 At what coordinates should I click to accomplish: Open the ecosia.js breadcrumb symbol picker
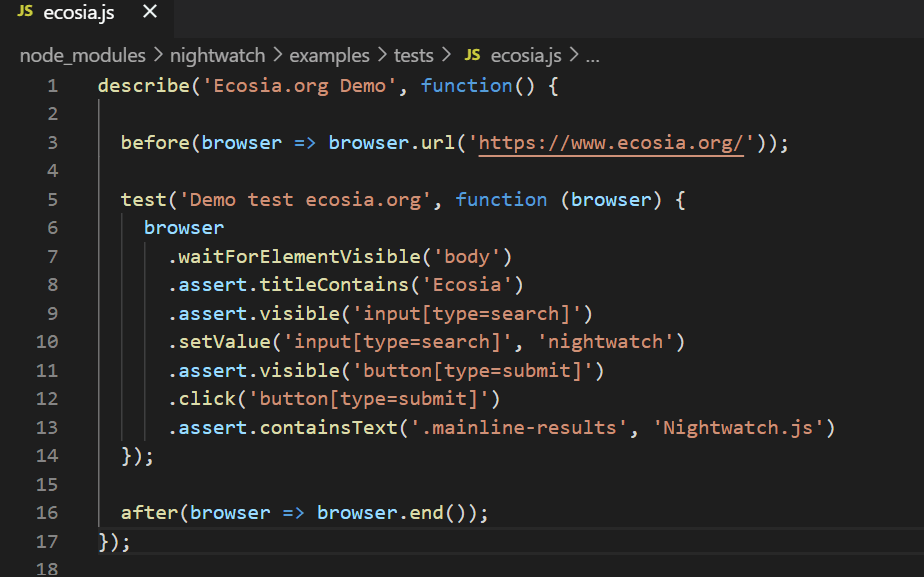point(524,55)
